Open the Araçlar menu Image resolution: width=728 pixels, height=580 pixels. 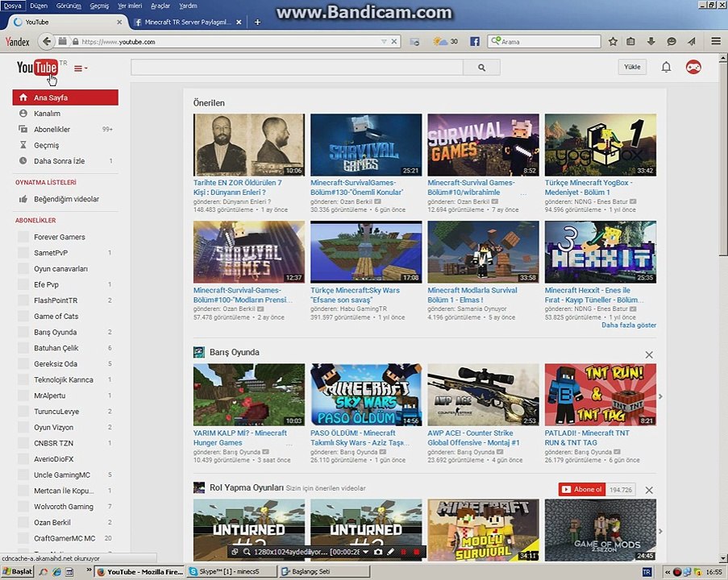(x=160, y=6)
